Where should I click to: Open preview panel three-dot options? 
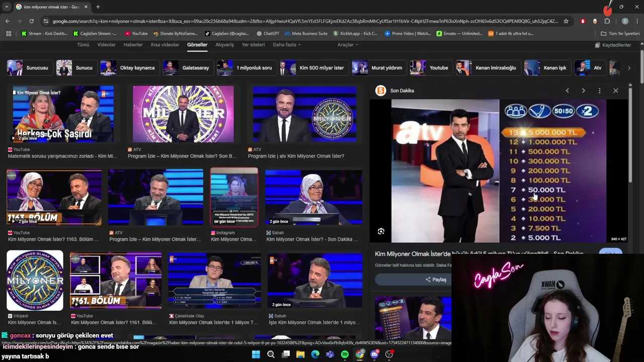[x=599, y=90]
